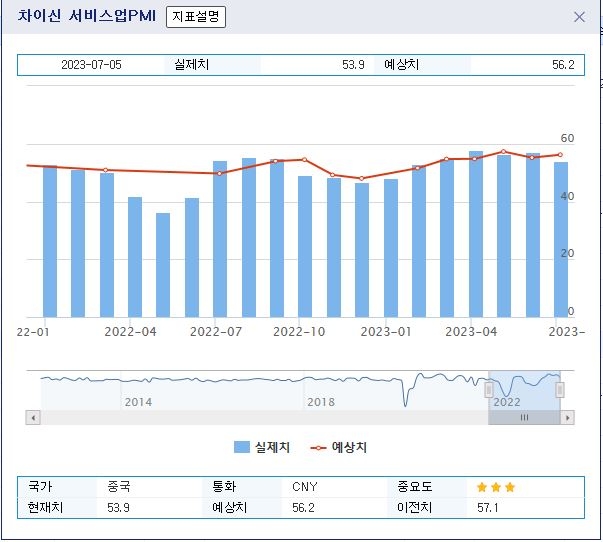Click the 국가 label in bottom table

(x=40, y=487)
